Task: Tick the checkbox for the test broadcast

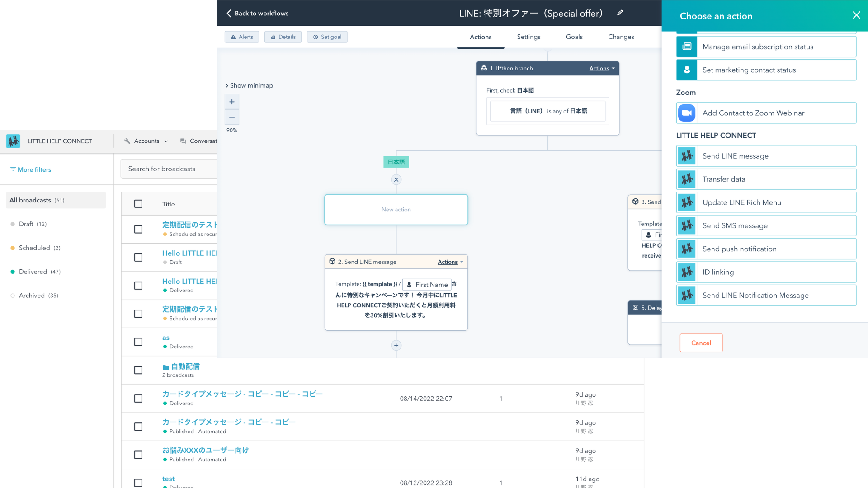Action: [138, 482]
